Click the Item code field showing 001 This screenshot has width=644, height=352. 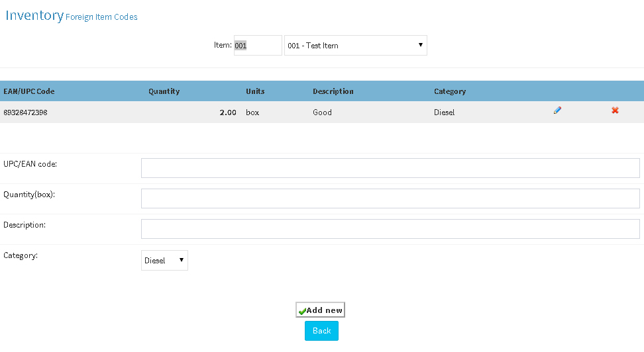258,46
